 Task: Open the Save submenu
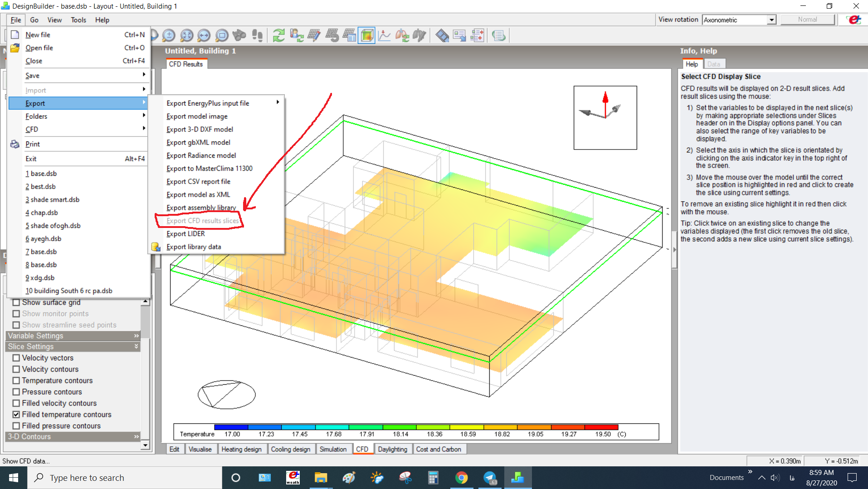click(x=78, y=76)
